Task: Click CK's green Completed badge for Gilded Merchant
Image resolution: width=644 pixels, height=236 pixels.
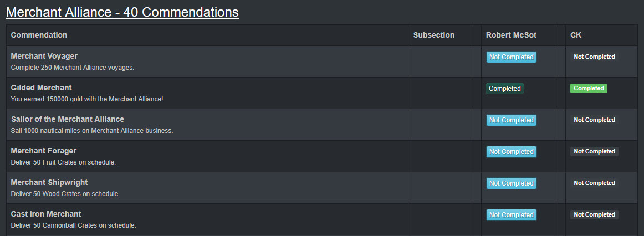Action: click(589, 88)
